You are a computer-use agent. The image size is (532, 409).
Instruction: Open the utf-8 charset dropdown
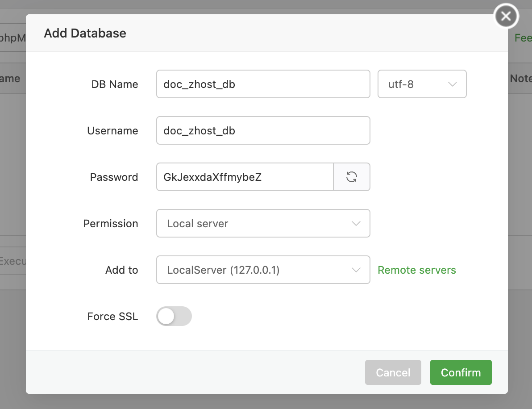422,84
